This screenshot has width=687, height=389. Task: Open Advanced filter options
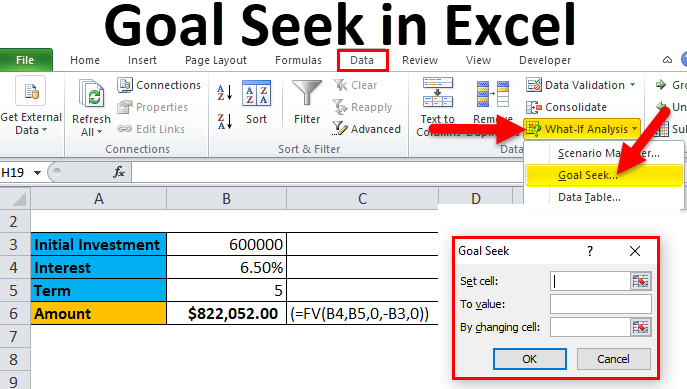pos(367,129)
